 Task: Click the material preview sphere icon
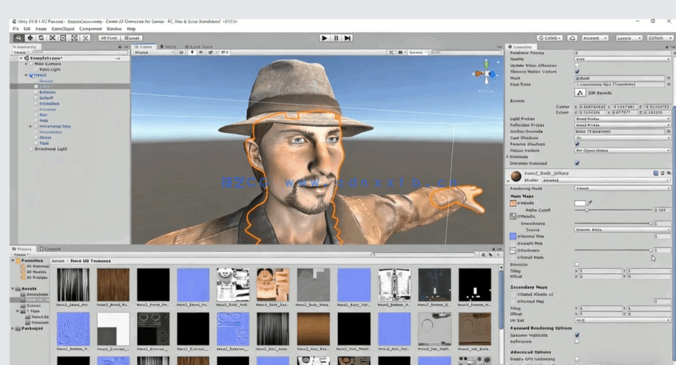pyautogui.click(x=516, y=176)
